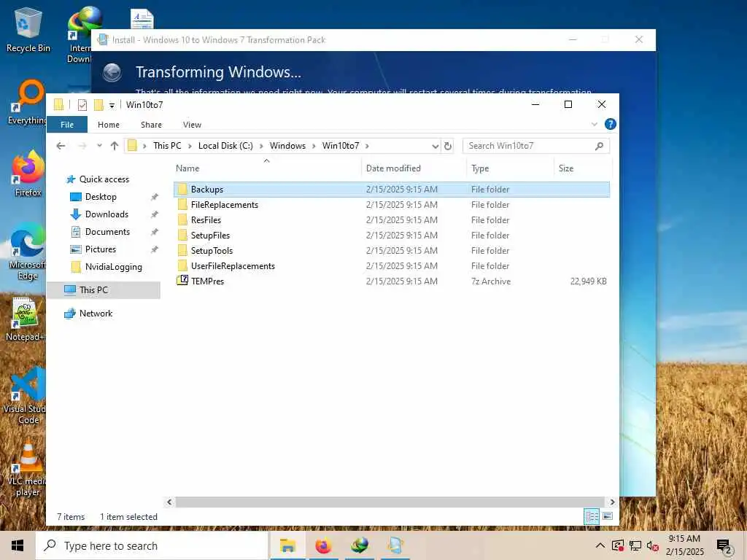Sort by Size column header
The image size is (747, 560).
pos(583,168)
